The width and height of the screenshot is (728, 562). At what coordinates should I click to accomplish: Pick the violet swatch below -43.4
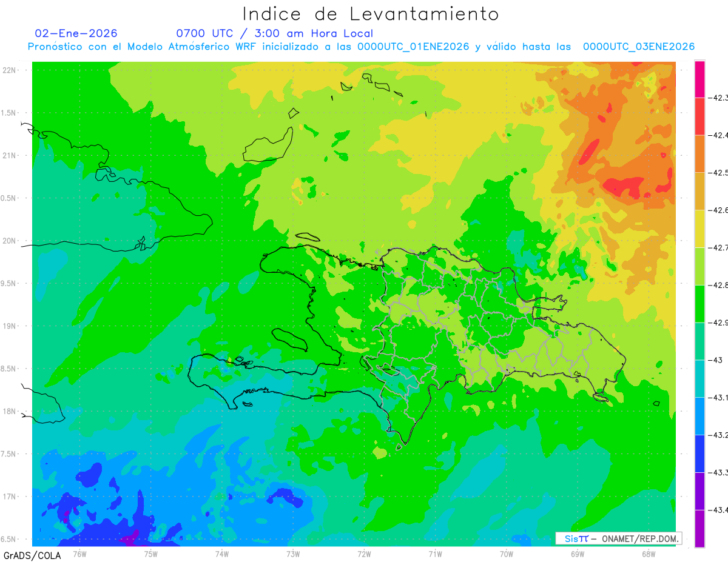pos(699,528)
